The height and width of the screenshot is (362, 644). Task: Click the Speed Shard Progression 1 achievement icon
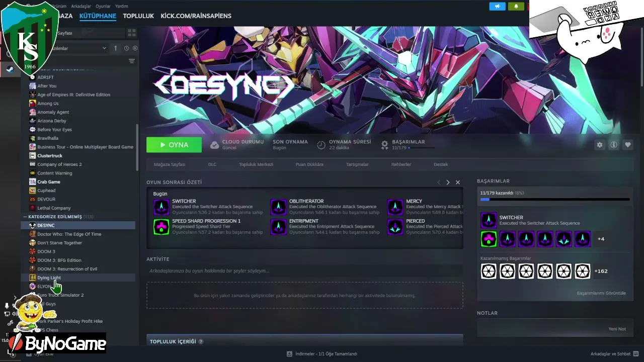(x=162, y=227)
